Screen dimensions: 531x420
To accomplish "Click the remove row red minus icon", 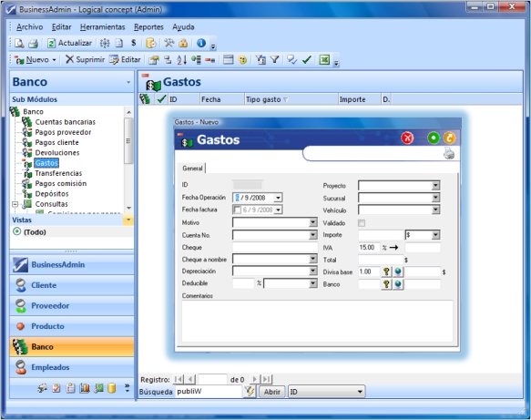I will [x=210, y=60].
